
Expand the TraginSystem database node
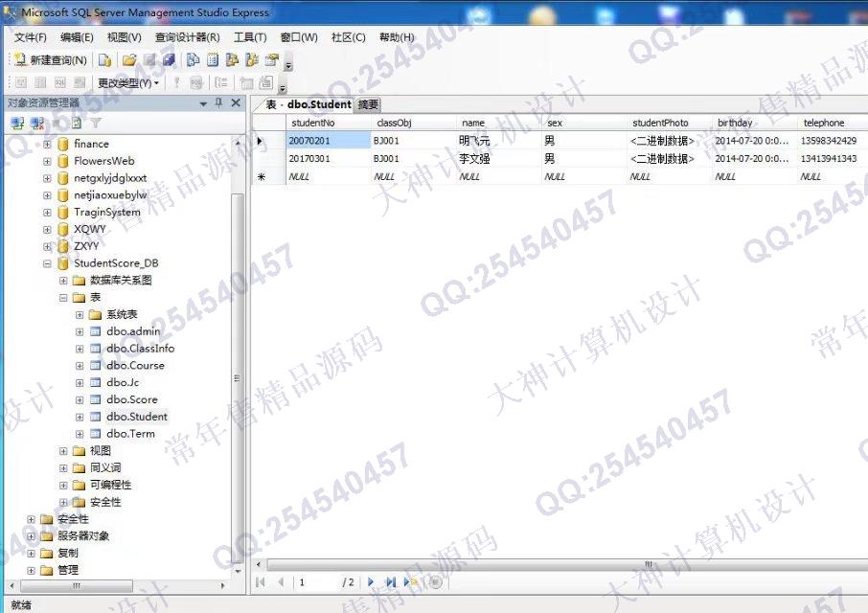coord(47,212)
